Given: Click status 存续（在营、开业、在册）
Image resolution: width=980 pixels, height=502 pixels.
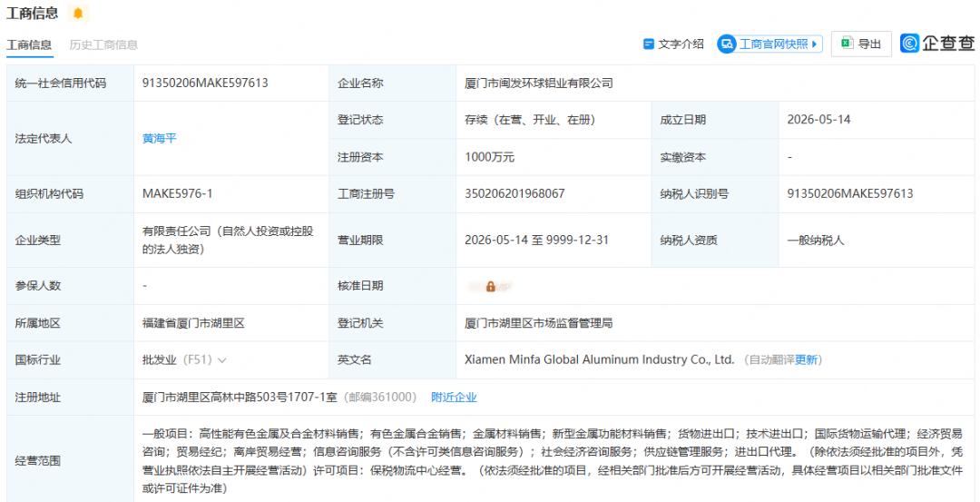Looking at the screenshot, I should coord(530,120).
